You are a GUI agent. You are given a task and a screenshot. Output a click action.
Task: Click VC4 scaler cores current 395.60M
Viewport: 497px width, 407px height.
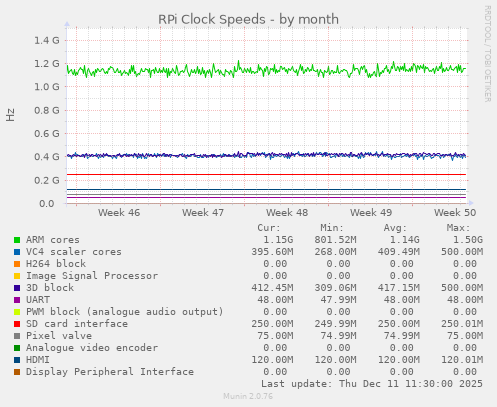(272, 252)
